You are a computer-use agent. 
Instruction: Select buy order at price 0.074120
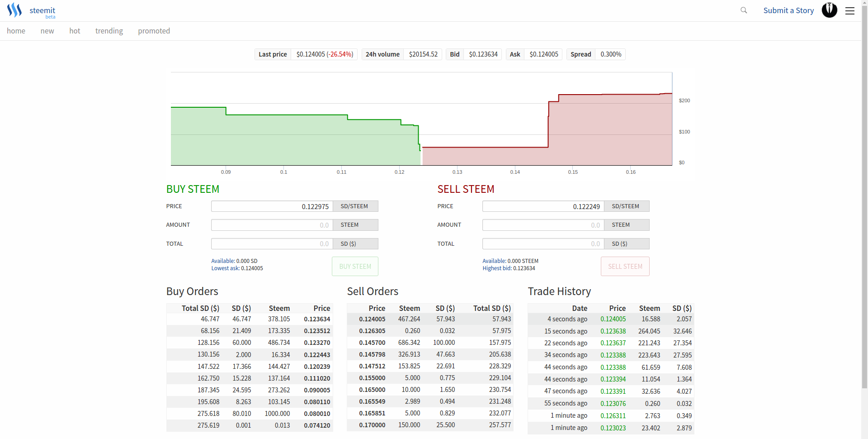click(250, 425)
